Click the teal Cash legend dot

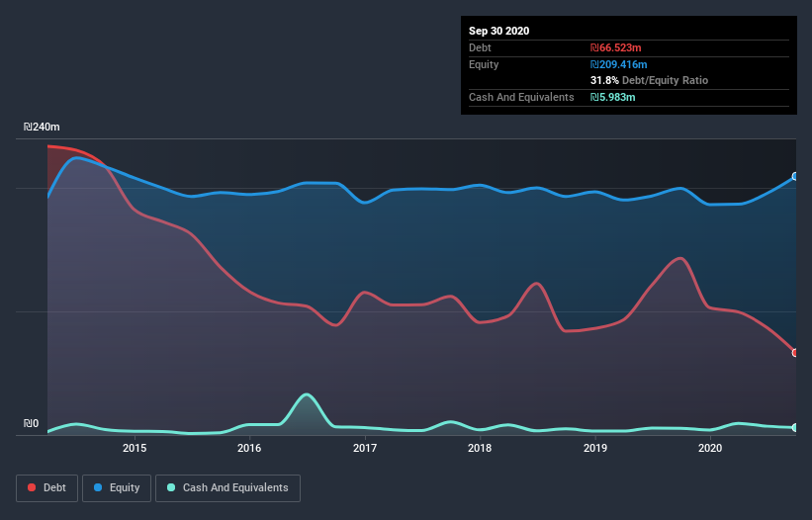[171, 487]
